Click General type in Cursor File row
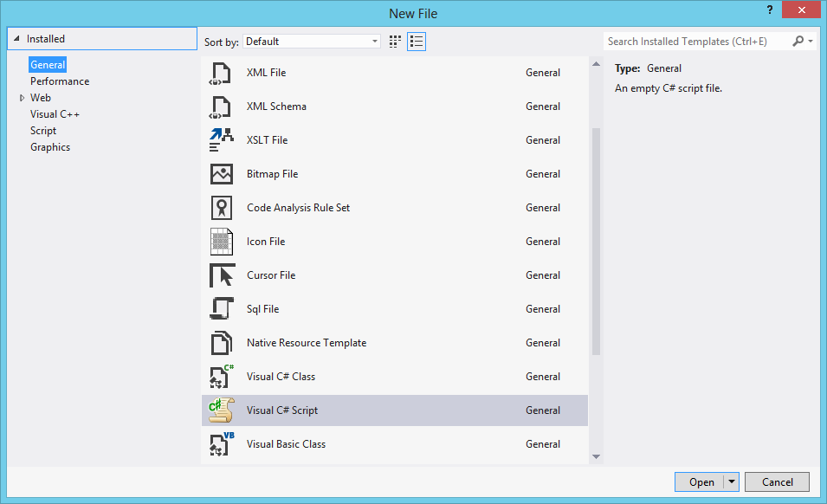This screenshot has height=504, width=827. pyautogui.click(x=543, y=275)
